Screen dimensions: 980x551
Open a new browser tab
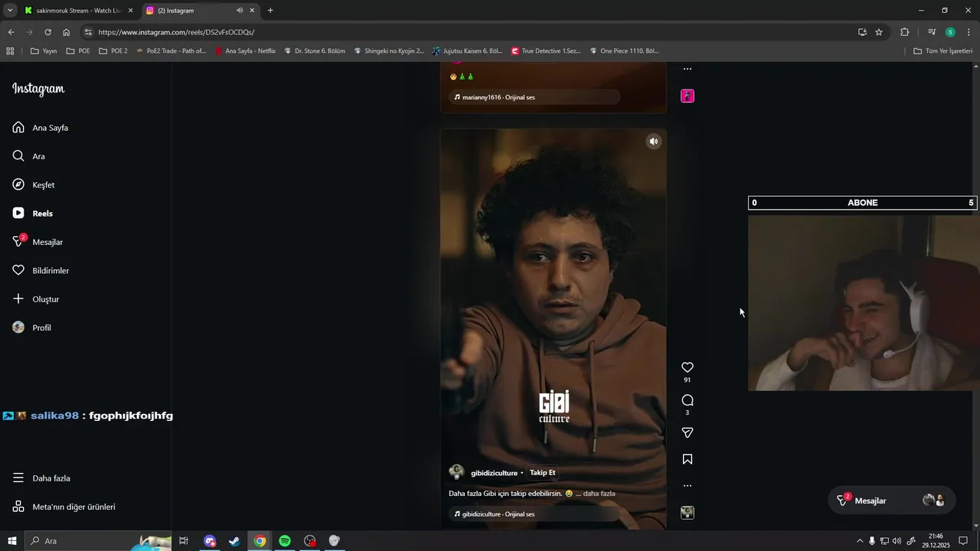[x=270, y=11]
